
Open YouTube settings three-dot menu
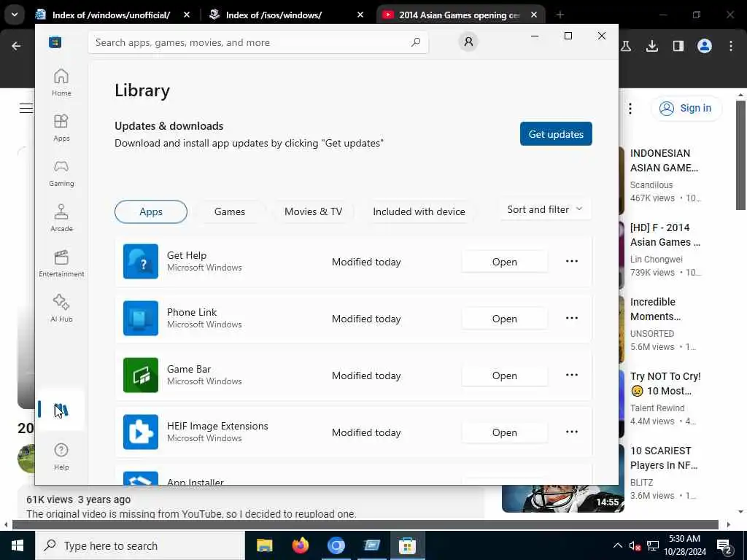click(630, 109)
